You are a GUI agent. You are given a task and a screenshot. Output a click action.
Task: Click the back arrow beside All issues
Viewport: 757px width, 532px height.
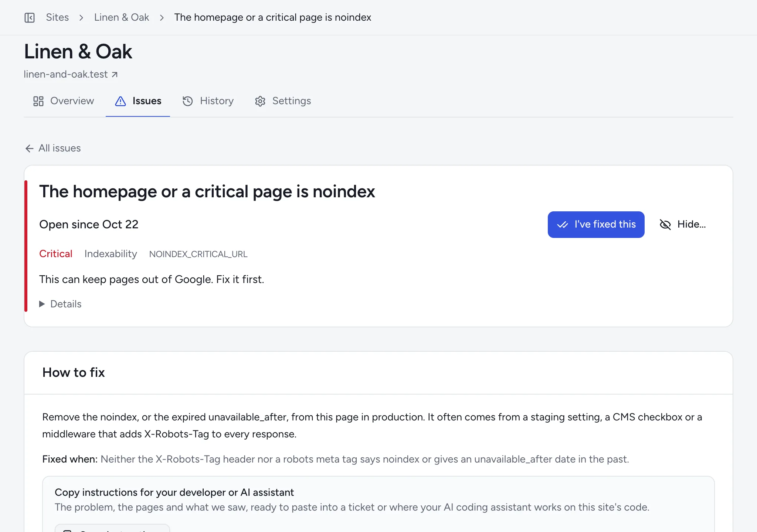[x=30, y=148]
